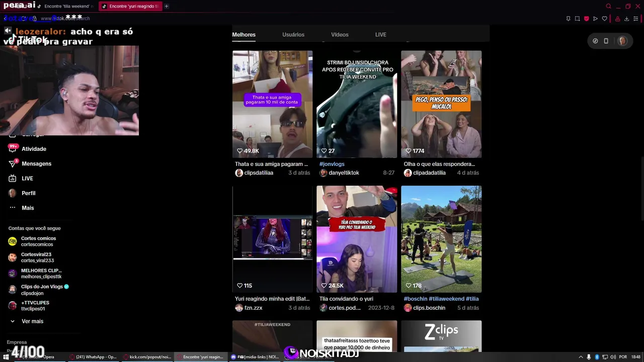Open the Opera easy setup sliders icon
The image size is (644, 362).
coord(636,19)
